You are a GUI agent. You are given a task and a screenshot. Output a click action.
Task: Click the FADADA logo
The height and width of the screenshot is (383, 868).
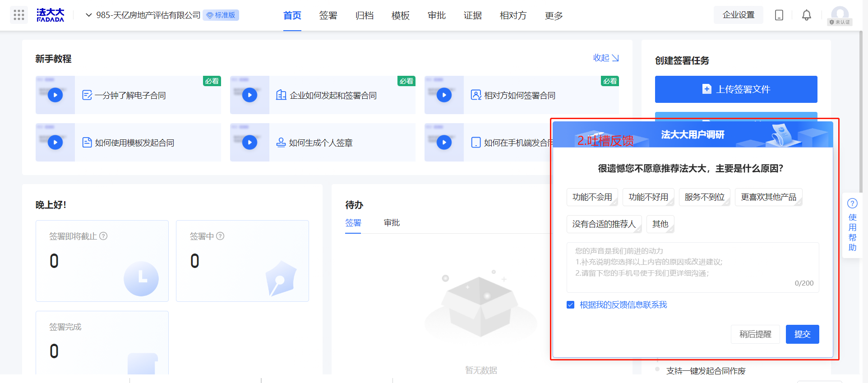pyautogui.click(x=51, y=15)
